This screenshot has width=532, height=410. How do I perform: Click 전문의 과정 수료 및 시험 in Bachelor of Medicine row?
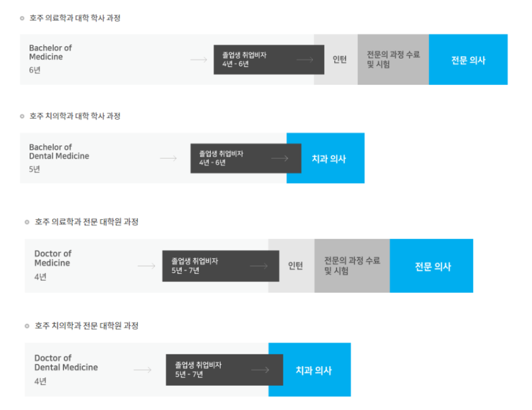(x=393, y=59)
